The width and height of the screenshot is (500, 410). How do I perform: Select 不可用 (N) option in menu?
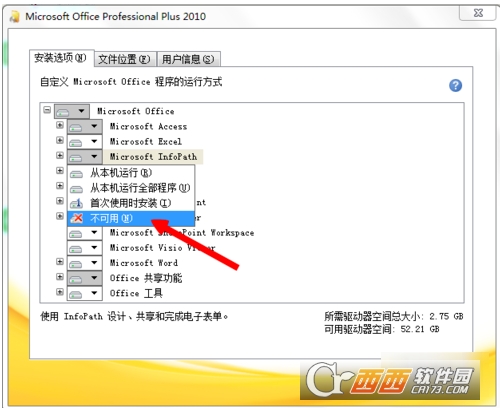(131, 218)
